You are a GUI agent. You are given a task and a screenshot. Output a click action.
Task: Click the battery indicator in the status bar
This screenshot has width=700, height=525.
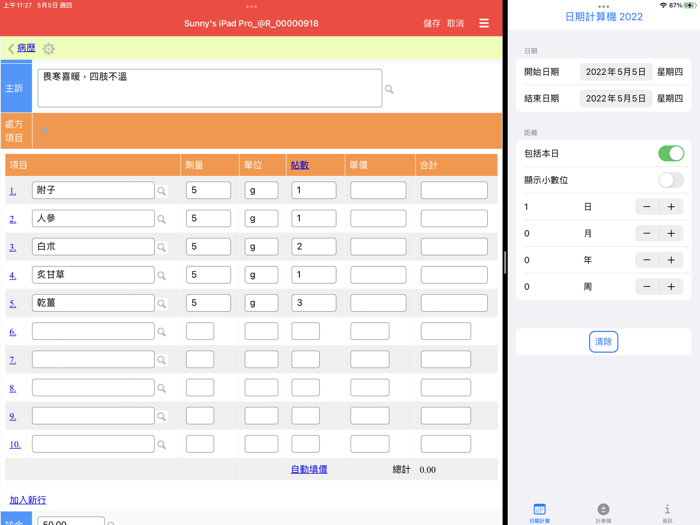point(690,5)
